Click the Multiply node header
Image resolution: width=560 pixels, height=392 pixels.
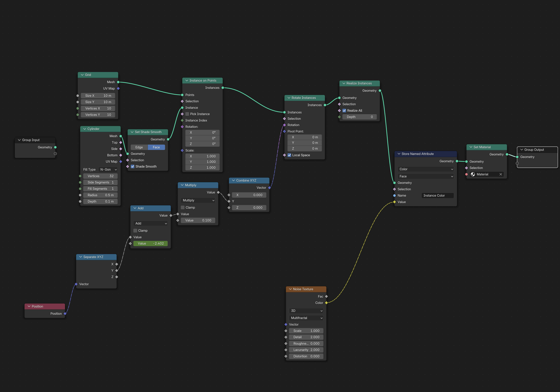tap(198, 185)
